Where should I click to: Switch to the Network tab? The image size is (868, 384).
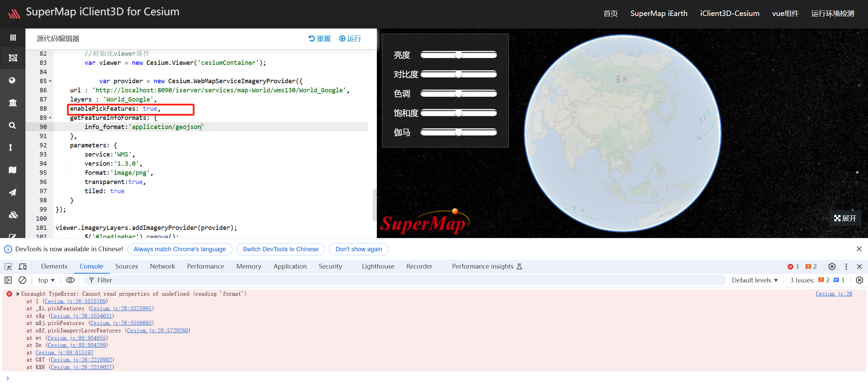(162, 267)
